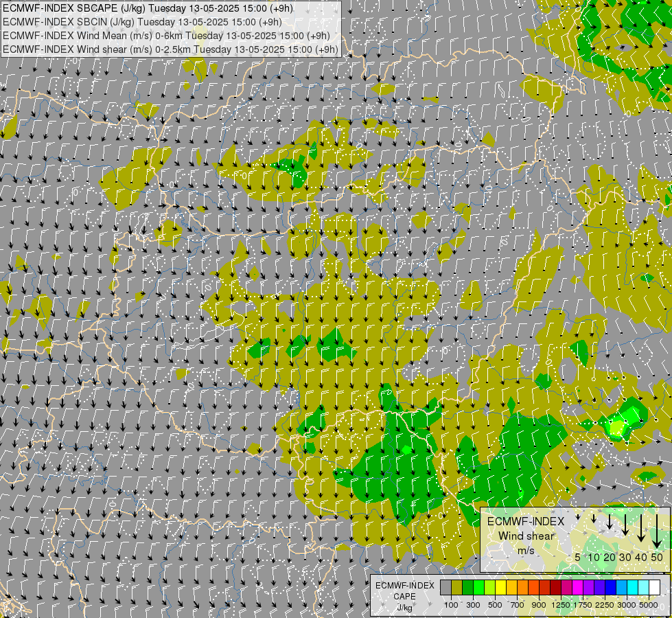This screenshot has height=618, width=672.
Task: Click the '30' value in the shear legend
Action: pos(625,557)
